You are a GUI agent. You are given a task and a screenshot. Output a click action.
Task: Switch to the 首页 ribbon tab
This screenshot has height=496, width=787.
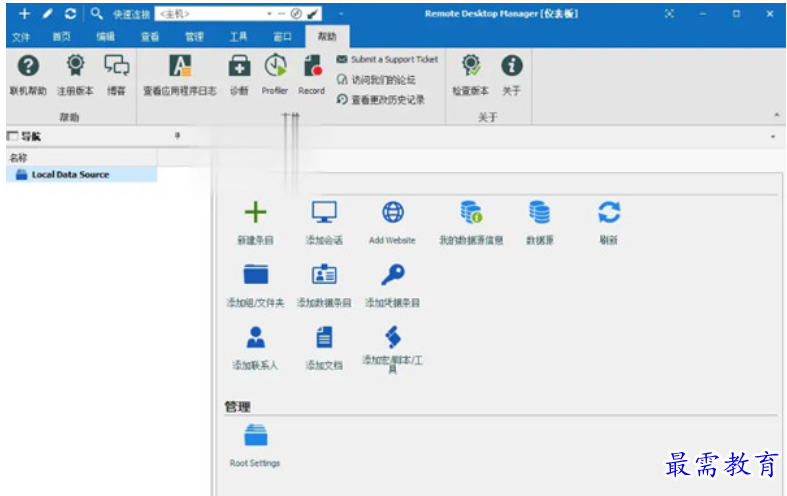(62, 37)
